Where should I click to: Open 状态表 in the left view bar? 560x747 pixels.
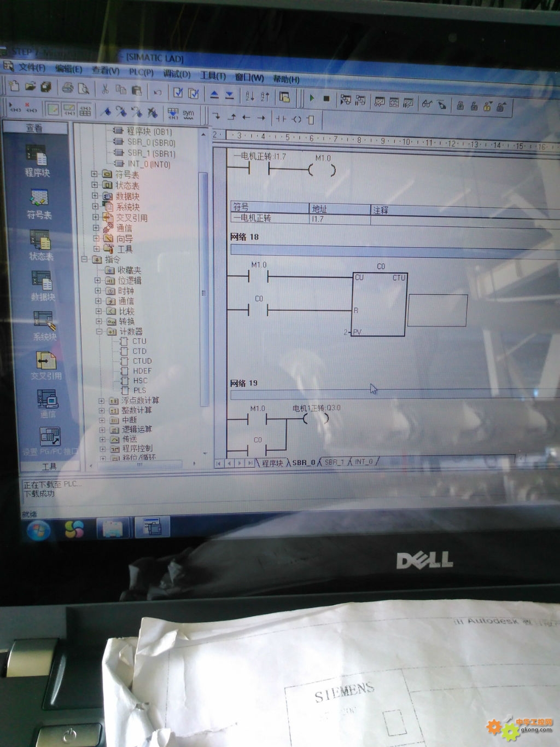40,245
